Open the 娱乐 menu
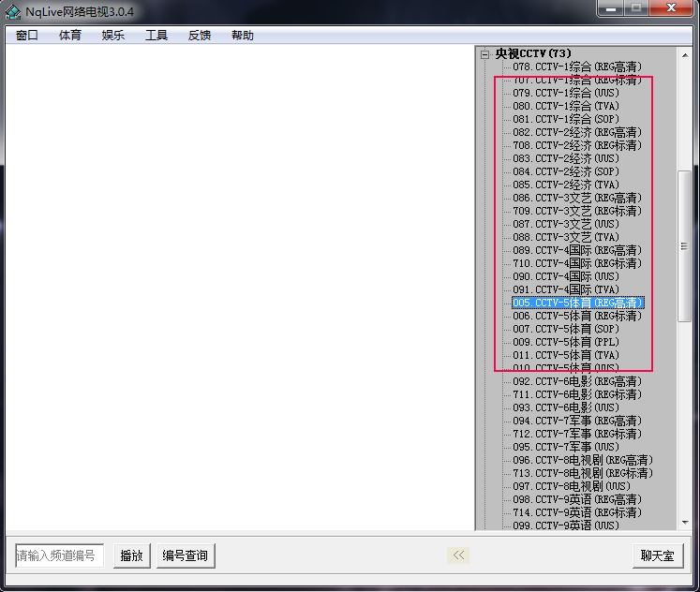 [113, 36]
